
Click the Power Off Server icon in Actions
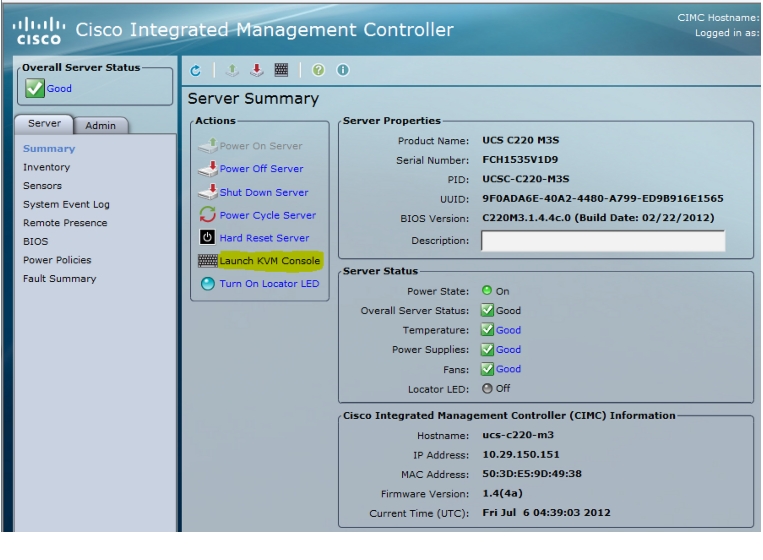coord(208,168)
